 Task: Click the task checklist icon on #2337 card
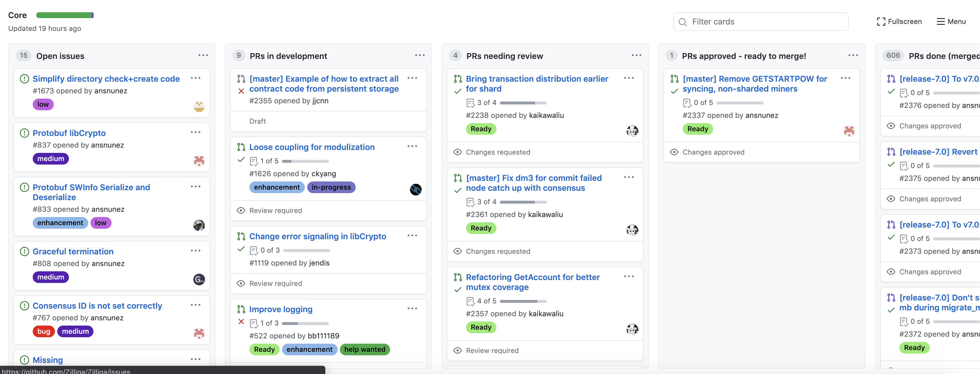687,103
